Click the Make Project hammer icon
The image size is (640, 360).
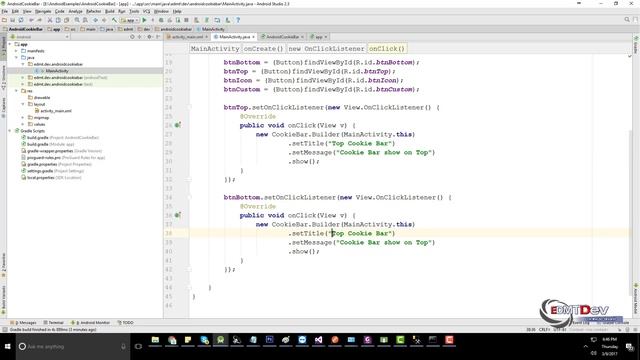tap(114, 20)
